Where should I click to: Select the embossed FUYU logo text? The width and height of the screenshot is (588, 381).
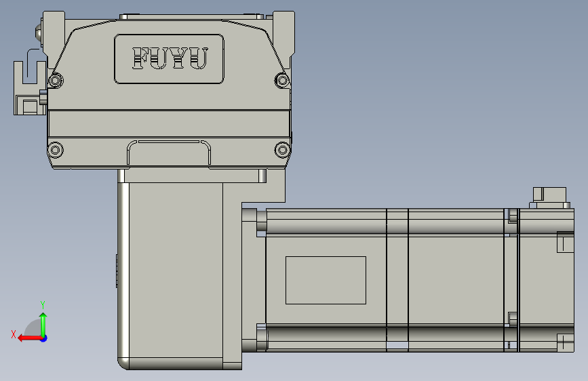point(170,58)
